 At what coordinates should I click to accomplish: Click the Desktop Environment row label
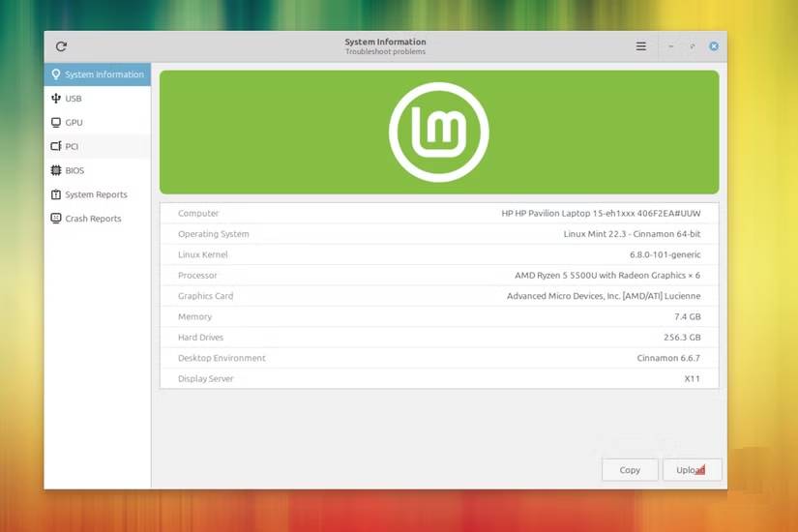pos(222,358)
